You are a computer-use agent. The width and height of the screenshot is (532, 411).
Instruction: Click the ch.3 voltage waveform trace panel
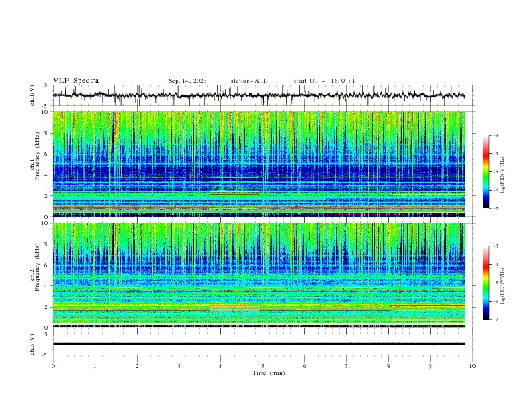263,345
